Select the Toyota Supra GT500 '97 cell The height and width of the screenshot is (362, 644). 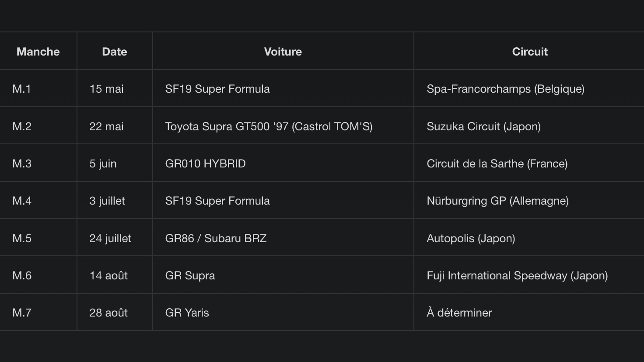[x=283, y=126]
